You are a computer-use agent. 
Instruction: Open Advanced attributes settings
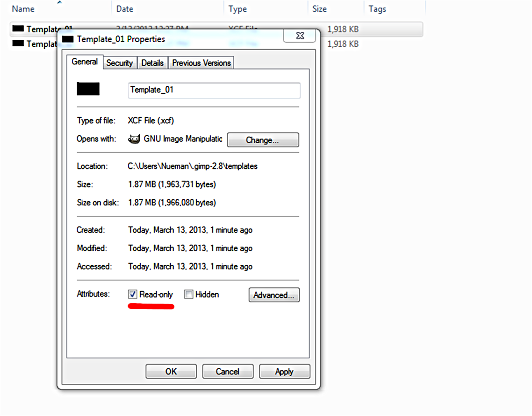click(274, 295)
